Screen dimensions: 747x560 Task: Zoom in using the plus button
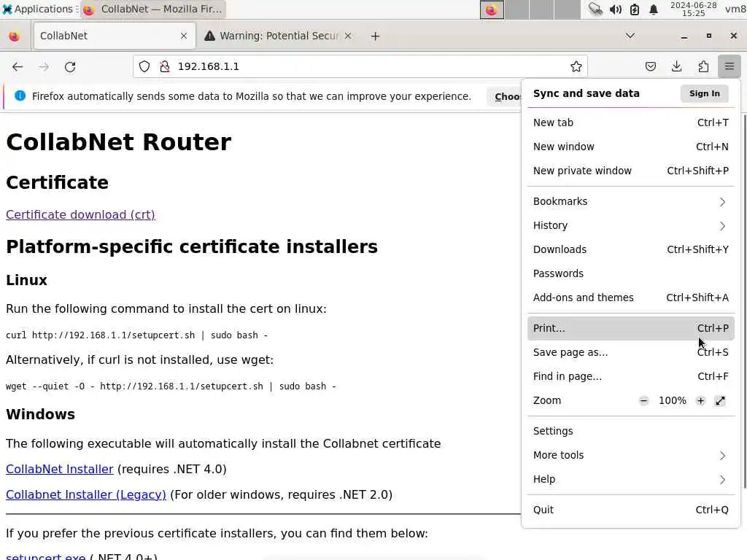point(700,401)
